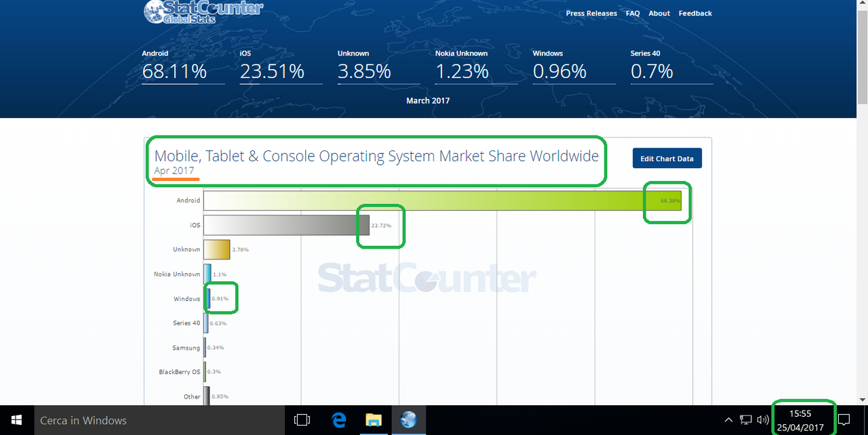
Task: Launch Microsoft Edge from the taskbar
Action: 339,420
